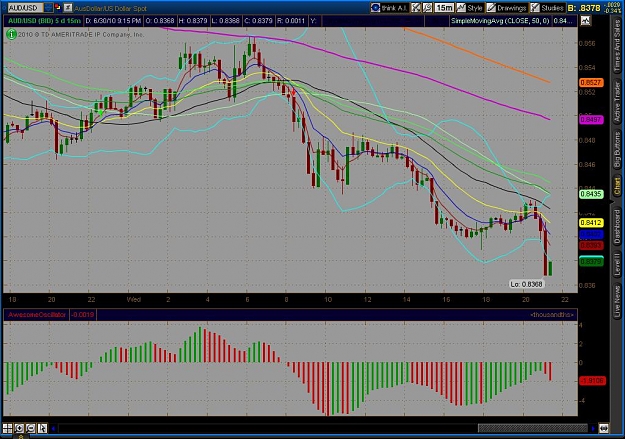
Task: Click the yellow 0.8412 price bubble
Action: pyautogui.click(x=591, y=222)
